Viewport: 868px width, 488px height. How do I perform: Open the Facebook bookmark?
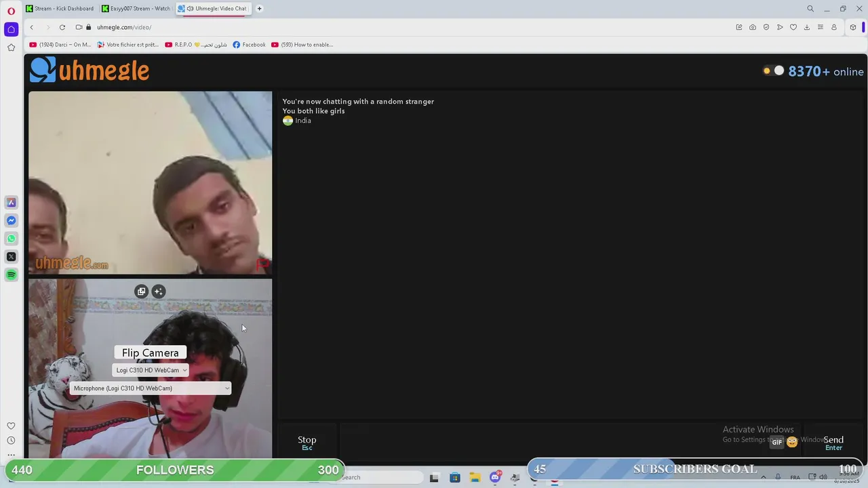(249, 45)
